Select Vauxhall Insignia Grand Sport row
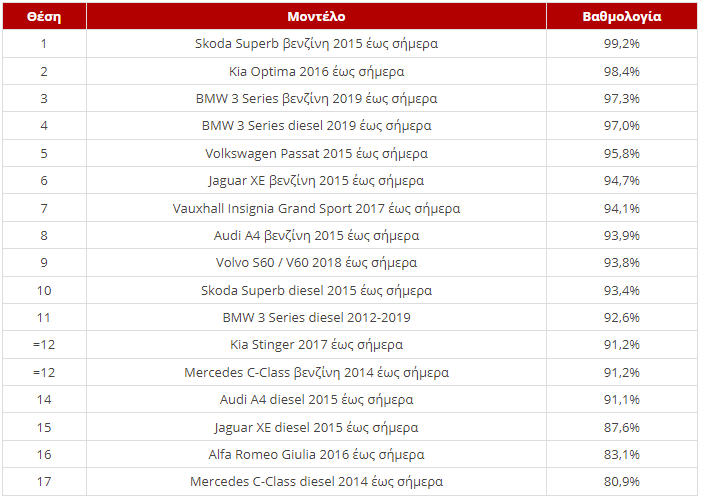 pyautogui.click(x=350, y=209)
